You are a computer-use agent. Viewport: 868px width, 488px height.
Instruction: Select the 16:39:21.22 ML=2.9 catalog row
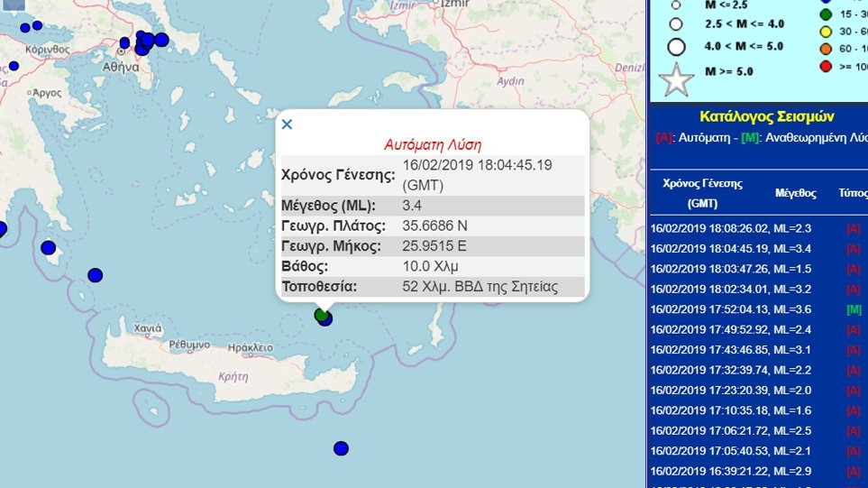tap(731, 471)
